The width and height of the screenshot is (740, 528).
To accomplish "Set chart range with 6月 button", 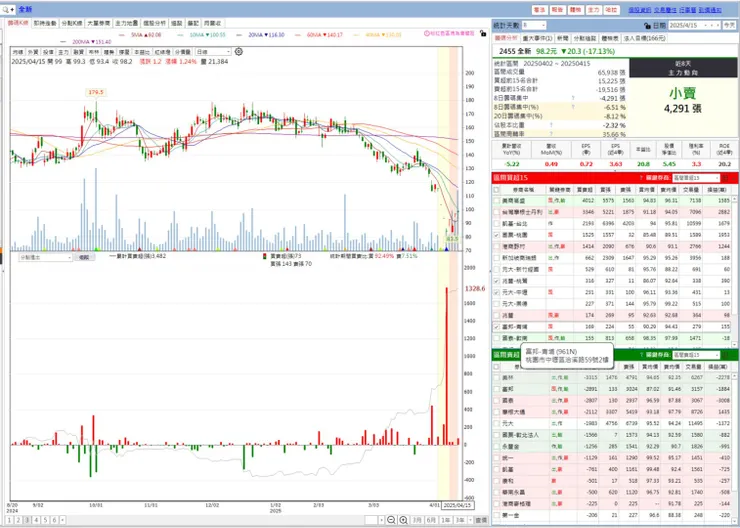I will 430,520.
